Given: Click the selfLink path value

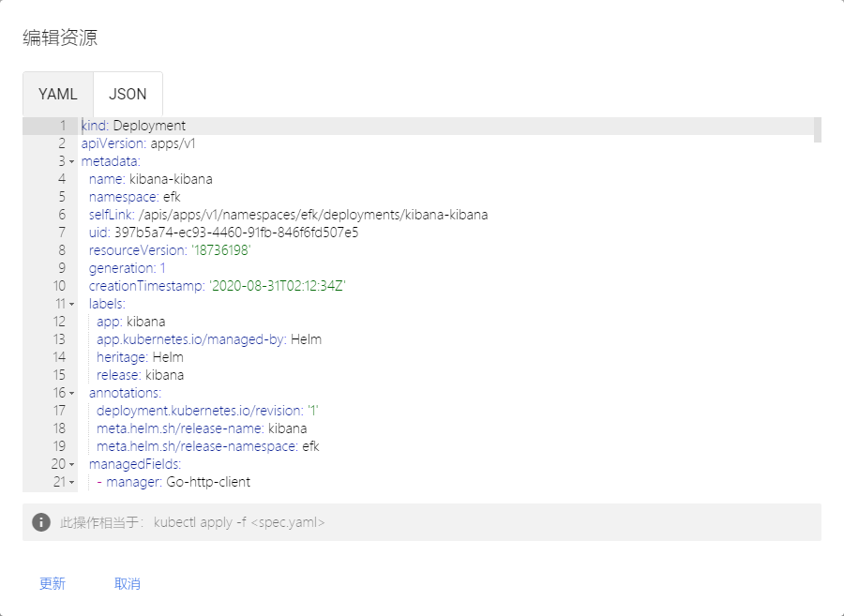Looking at the screenshot, I should point(313,215).
